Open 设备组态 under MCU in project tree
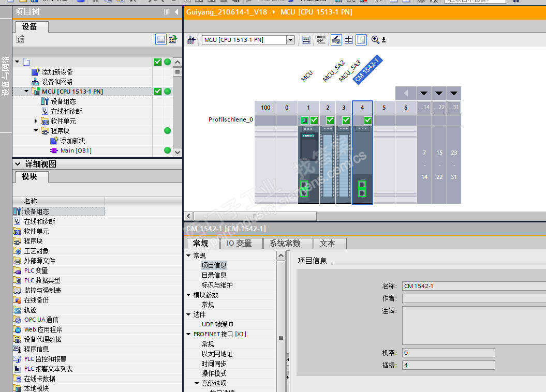The height and width of the screenshot is (392, 546). [63, 101]
